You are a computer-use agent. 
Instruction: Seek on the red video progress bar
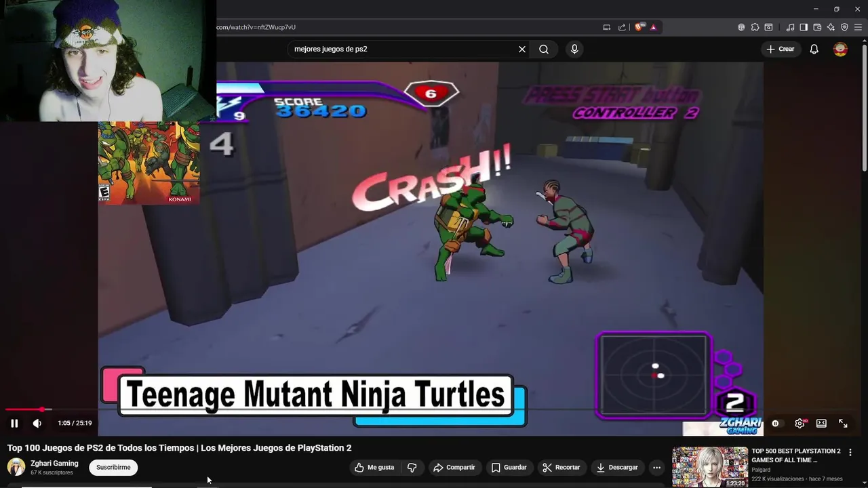pyautogui.click(x=24, y=409)
